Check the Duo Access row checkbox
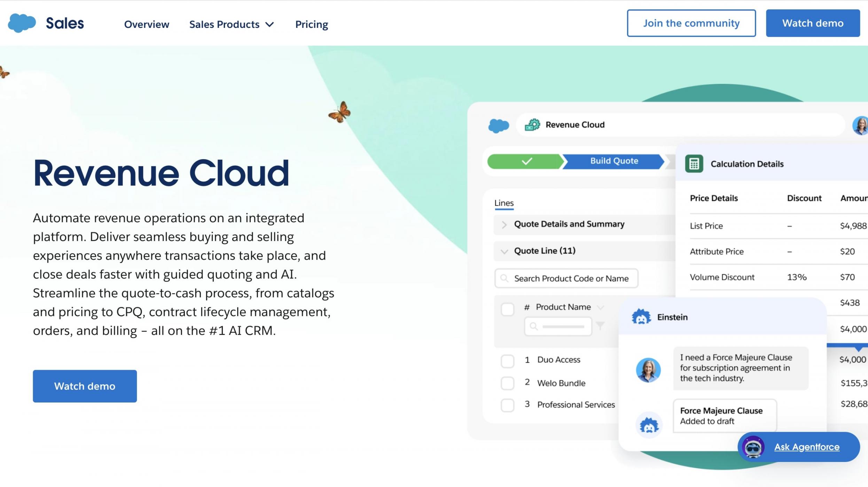 click(x=507, y=361)
